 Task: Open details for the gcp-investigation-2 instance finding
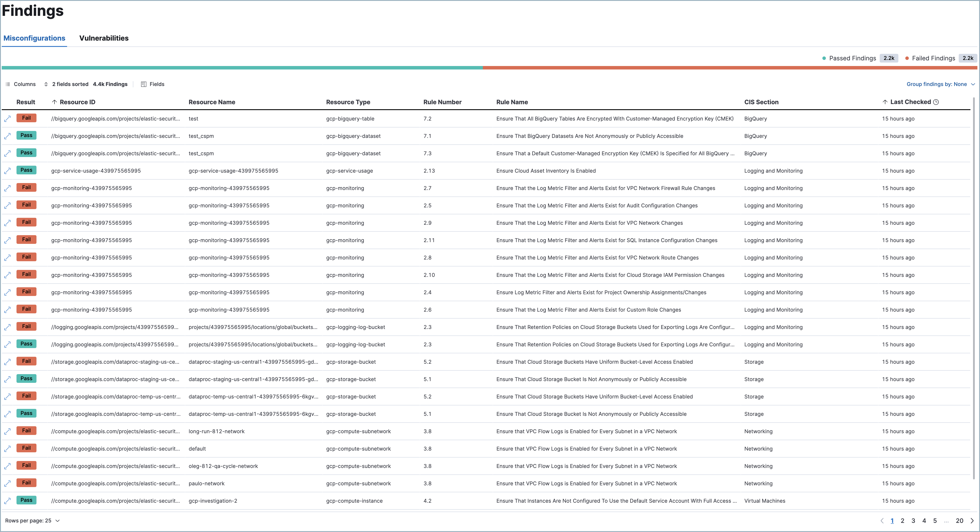click(x=7, y=501)
